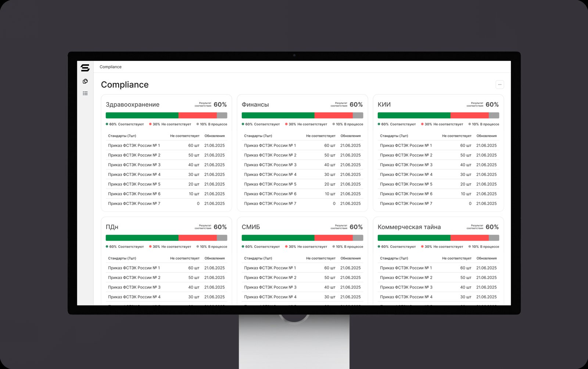This screenshot has height=369, width=588.
Task: Select Приказ ФСТЭК России № 6 in Финансы
Action: pos(302,194)
